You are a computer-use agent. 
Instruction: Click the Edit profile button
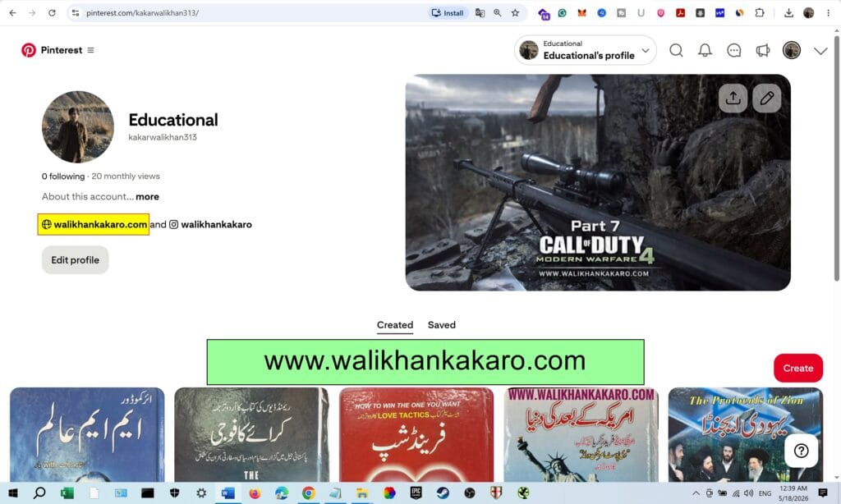coord(75,260)
